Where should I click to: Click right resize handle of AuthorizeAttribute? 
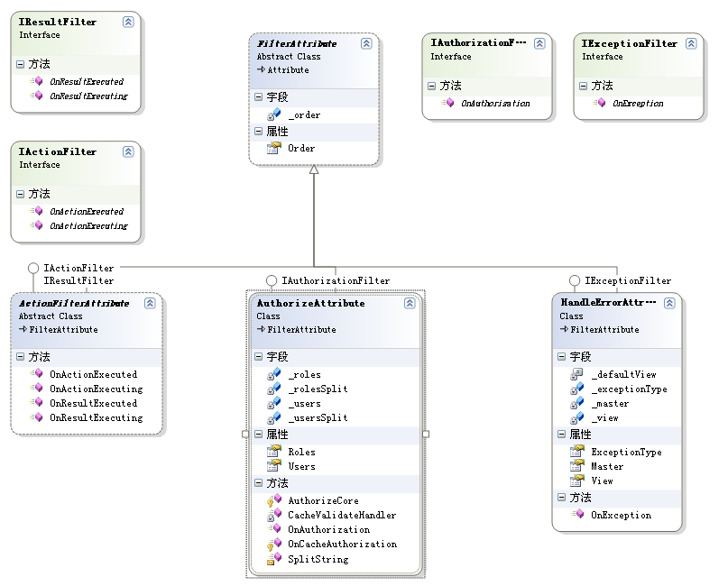point(426,434)
